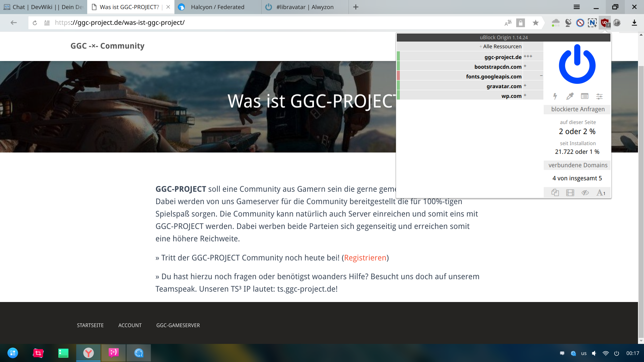The height and width of the screenshot is (362, 644).
Task: Open browser downloads arrow icon
Action: (634, 23)
